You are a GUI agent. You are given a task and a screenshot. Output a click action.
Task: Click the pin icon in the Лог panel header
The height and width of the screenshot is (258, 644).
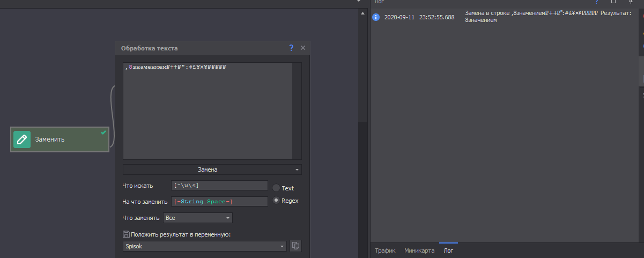[631, 2]
